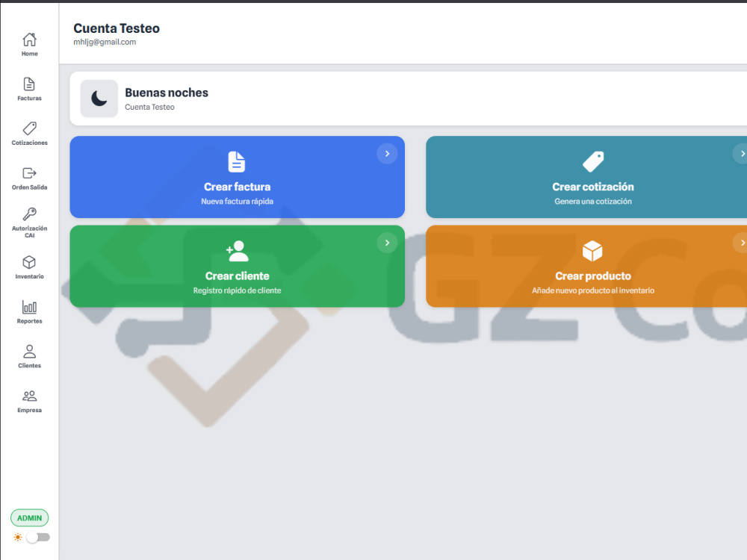
Task: Click the mhljg@gmail.com email text
Action: (x=105, y=42)
